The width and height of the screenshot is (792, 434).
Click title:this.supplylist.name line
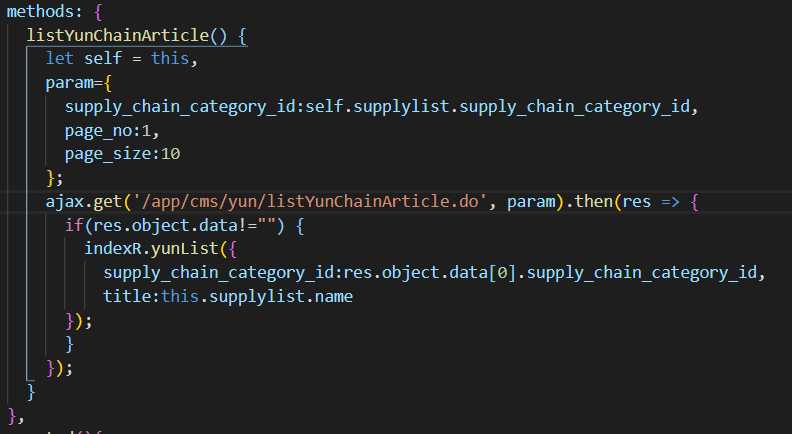(x=228, y=297)
